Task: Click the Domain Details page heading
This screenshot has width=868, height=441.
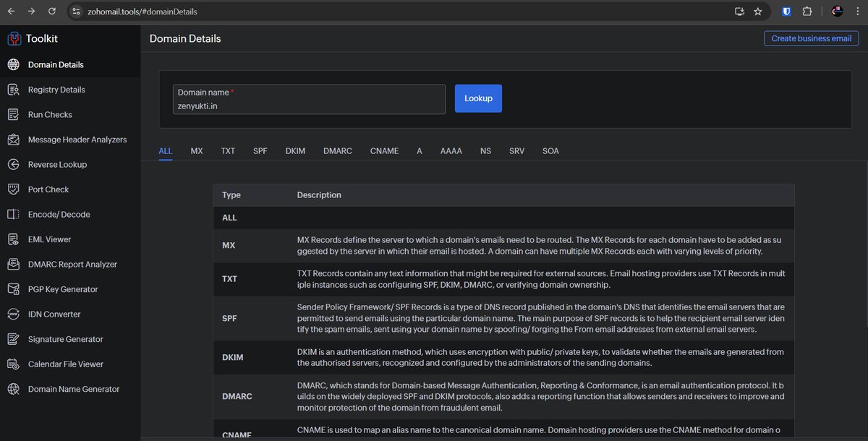Action: (x=185, y=38)
